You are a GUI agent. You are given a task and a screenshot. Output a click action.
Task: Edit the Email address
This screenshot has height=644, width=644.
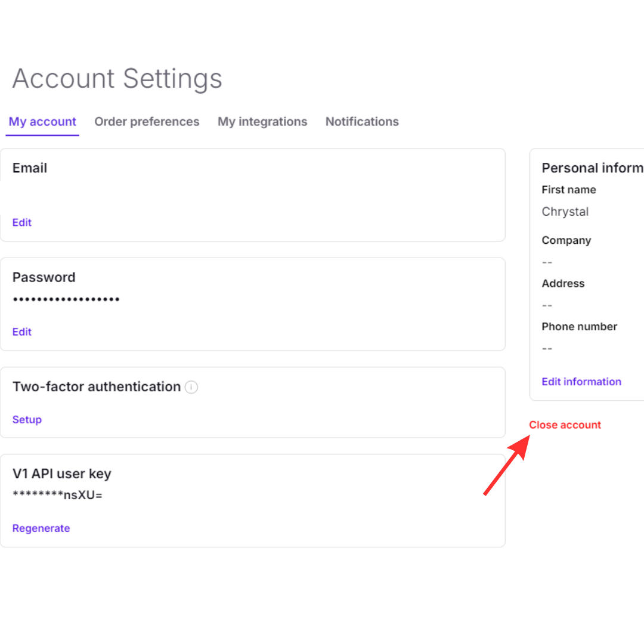tap(21, 222)
